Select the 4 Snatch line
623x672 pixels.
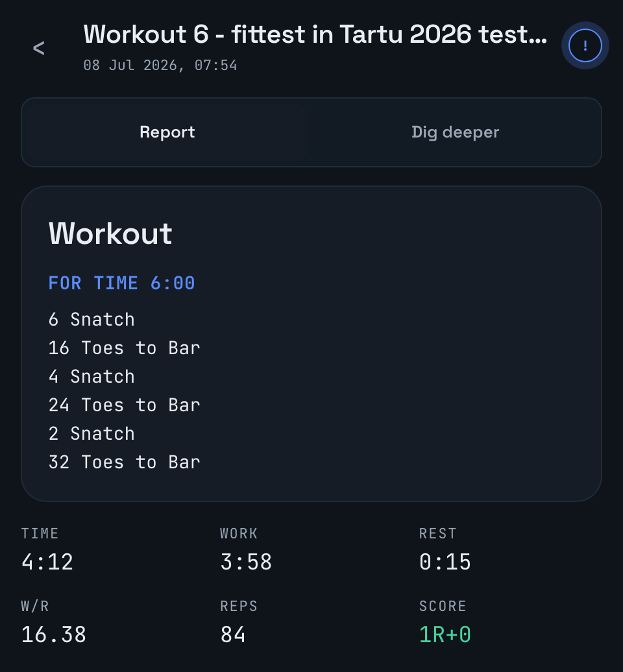point(92,377)
